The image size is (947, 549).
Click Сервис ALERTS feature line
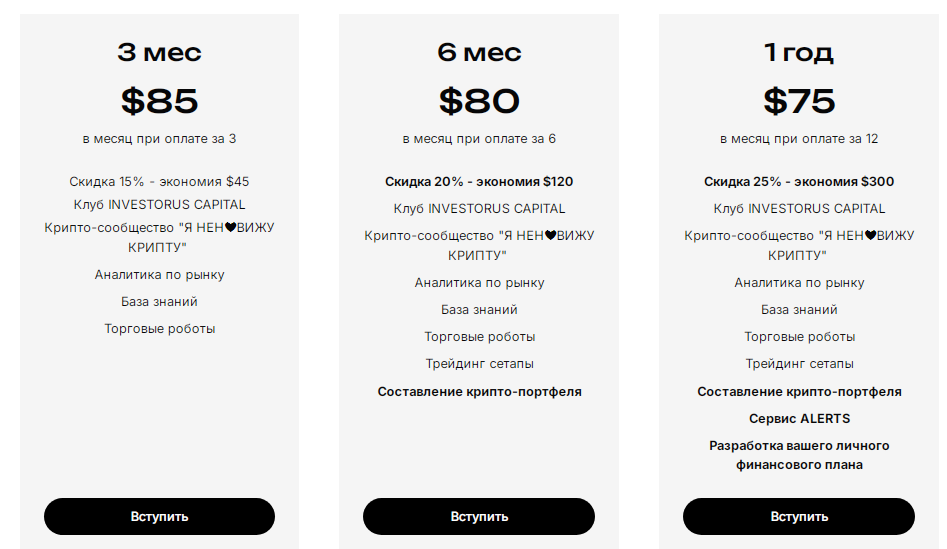coord(799,419)
